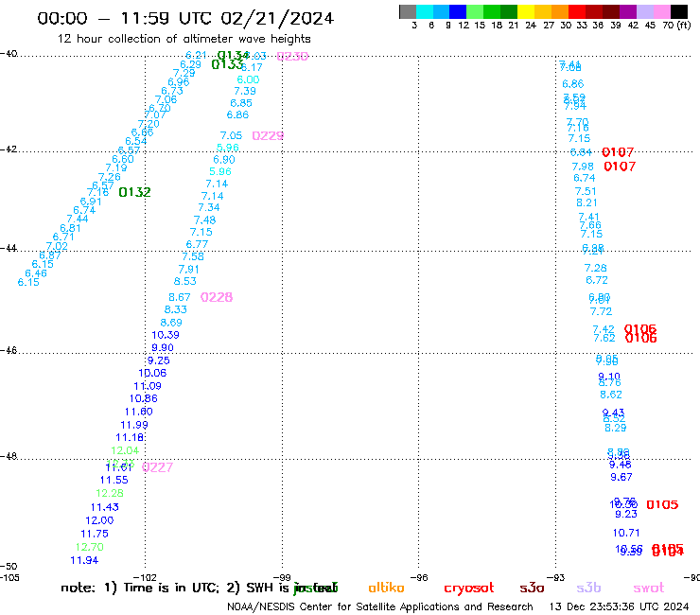This screenshot has width=700, height=615.
Task: Click the pink 70 ft legend swatch
Action: [662, 11]
